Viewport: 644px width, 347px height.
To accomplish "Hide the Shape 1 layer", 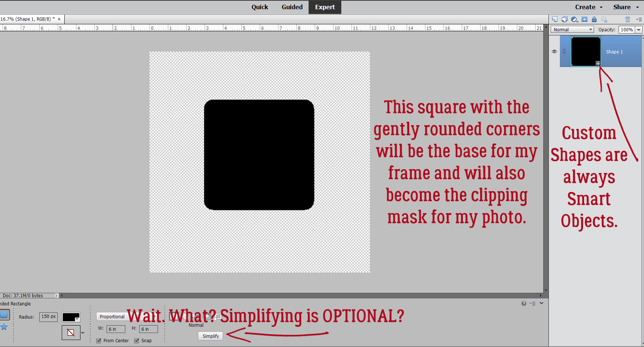I will coord(554,51).
